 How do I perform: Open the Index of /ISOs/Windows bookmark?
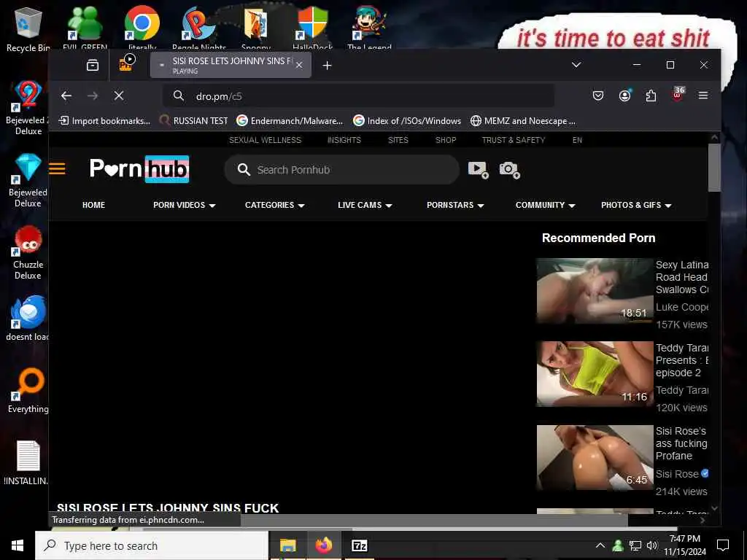click(x=407, y=121)
